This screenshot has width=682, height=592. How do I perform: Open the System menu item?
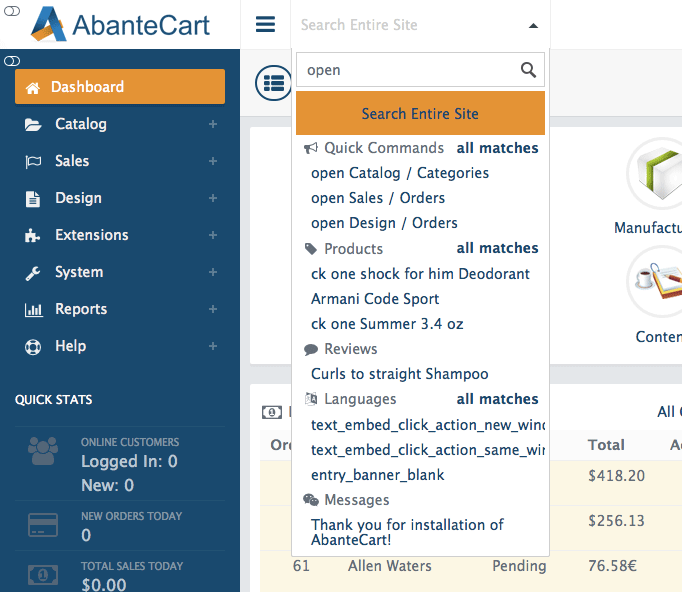(120, 272)
